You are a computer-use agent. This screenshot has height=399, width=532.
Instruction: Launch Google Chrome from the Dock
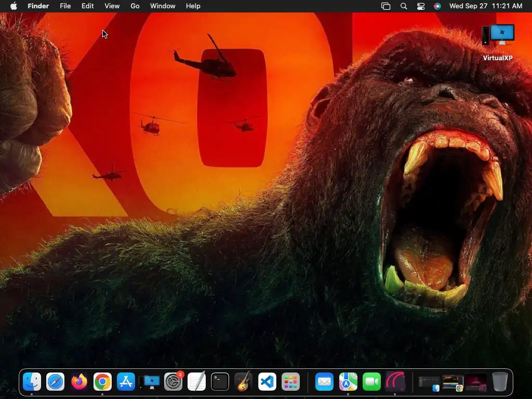point(102,382)
